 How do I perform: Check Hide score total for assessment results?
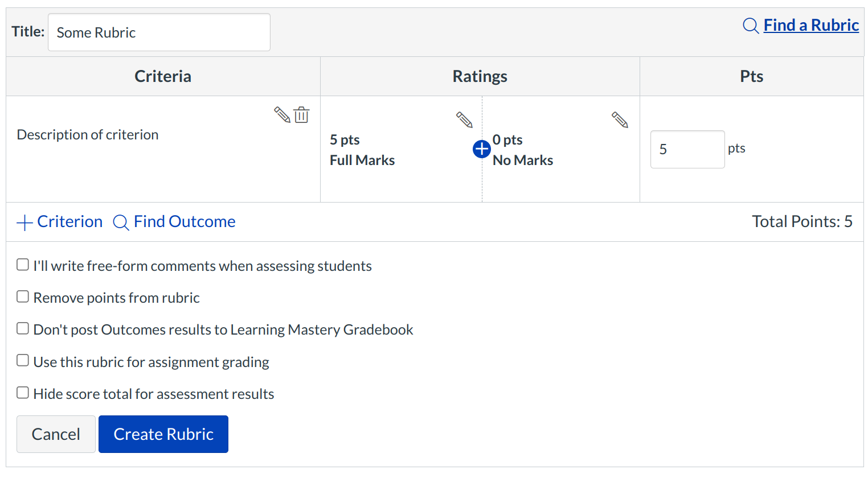(x=23, y=393)
